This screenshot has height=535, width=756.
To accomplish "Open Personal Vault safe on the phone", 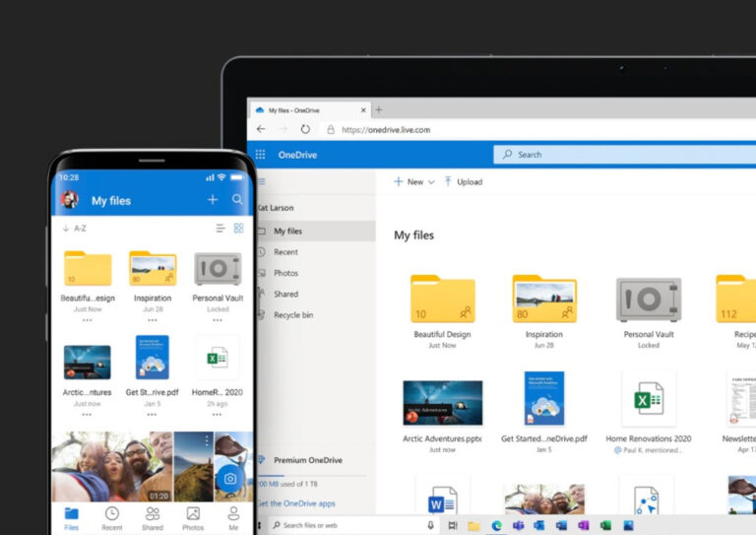I will coord(218,269).
